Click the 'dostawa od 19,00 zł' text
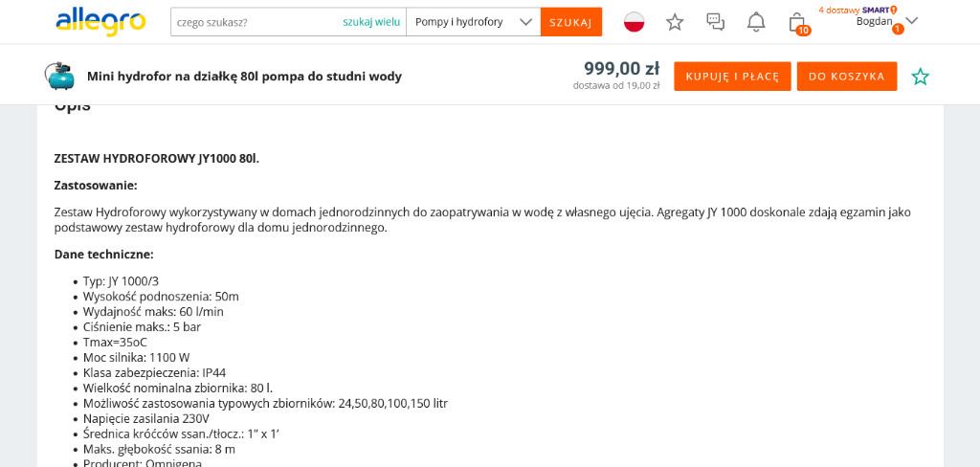Viewport: 980px width, 467px height. point(616,85)
